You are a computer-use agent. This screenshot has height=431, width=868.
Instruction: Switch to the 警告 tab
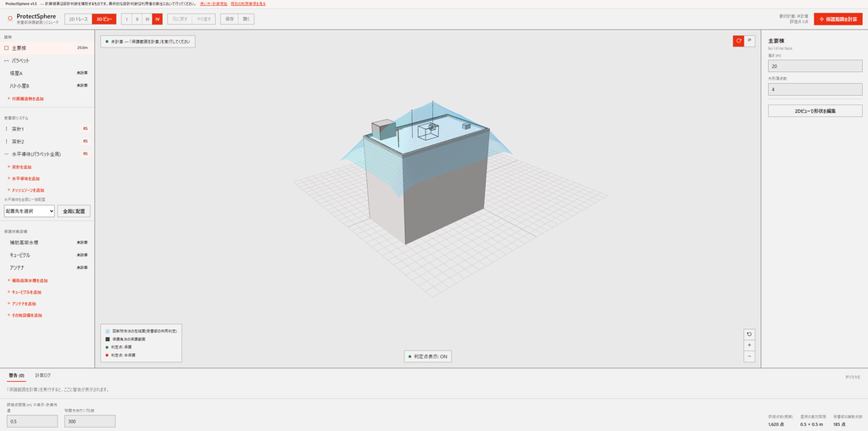point(17,376)
